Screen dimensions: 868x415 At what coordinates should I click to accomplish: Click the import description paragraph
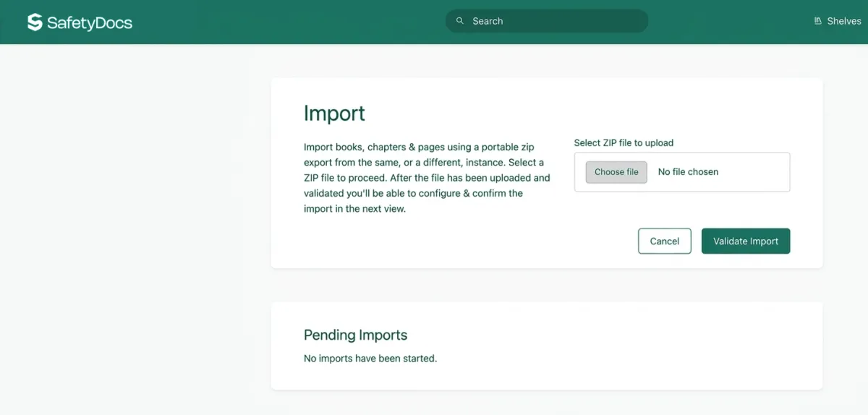[x=427, y=177]
